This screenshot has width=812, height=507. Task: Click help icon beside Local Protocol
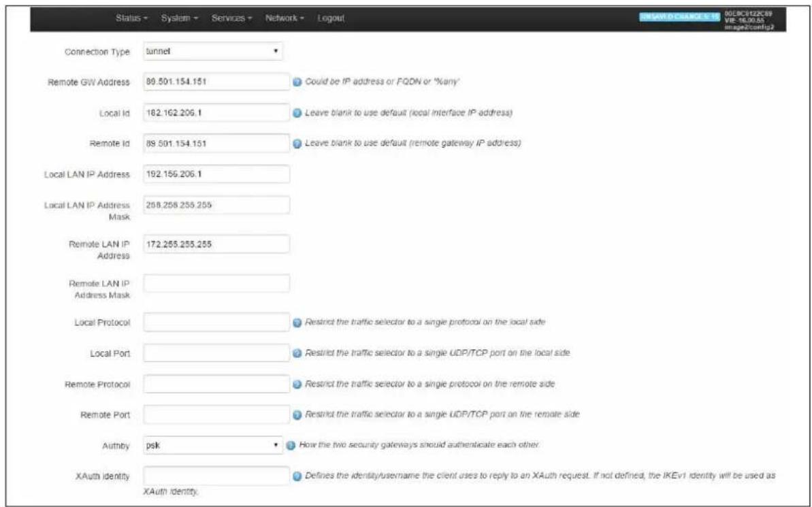point(297,323)
